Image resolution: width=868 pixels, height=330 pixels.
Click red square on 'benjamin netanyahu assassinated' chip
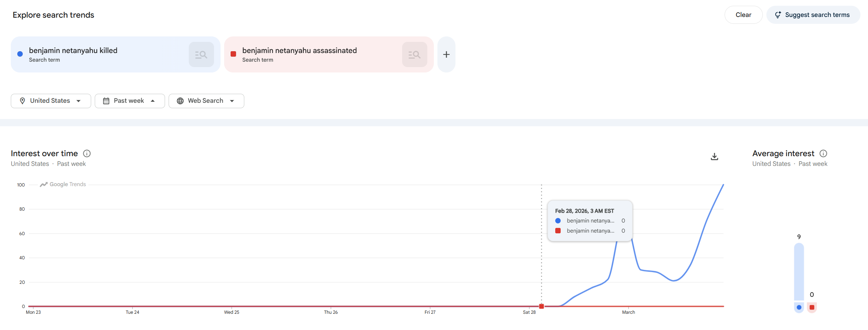point(233,54)
